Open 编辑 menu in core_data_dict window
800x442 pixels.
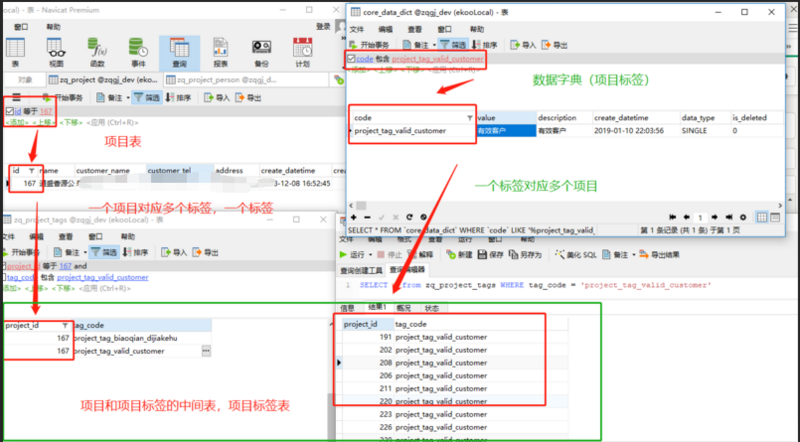pyautogui.click(x=385, y=29)
